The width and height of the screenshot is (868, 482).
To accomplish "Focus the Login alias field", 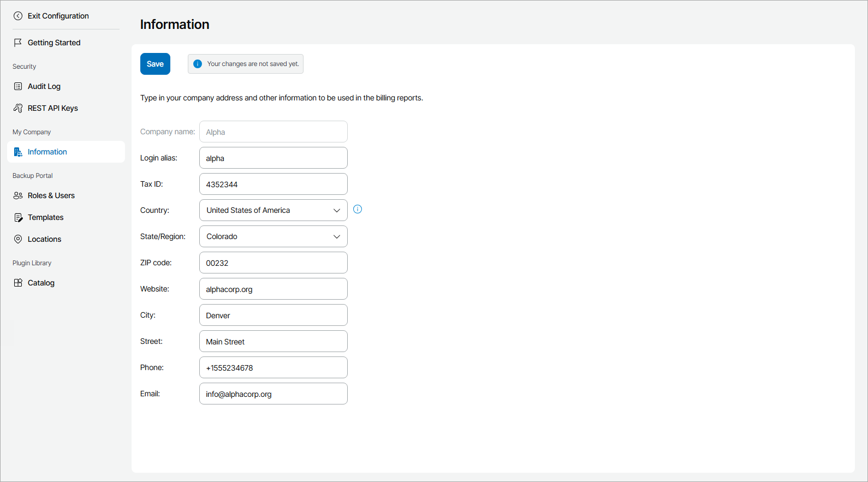I will tap(273, 158).
